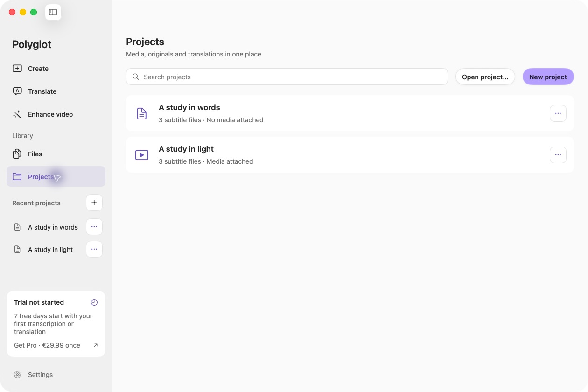Click the Recent projects label
Image resolution: width=588 pixels, height=392 pixels.
(36, 203)
